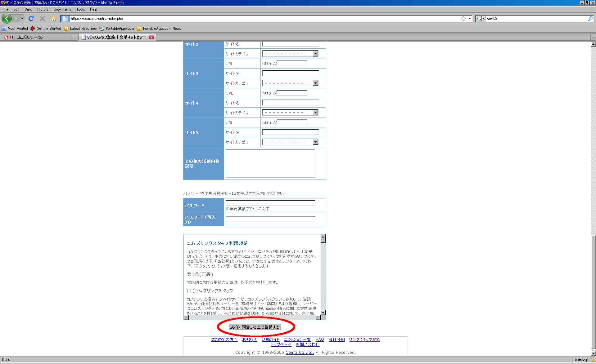The height and width of the screenshot is (364, 596).
Task: Click the padlock icon in status bar
Action: tap(592, 360)
